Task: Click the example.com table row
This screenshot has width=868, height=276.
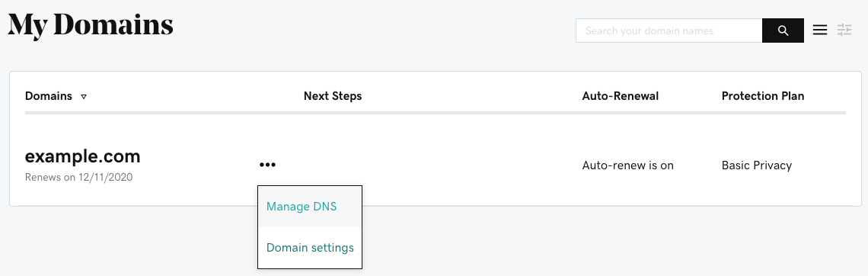Action: coord(435,165)
